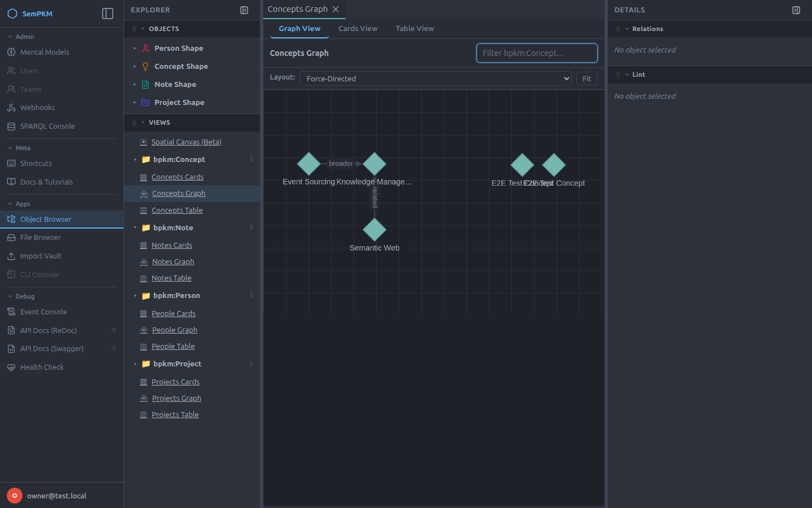Collapse the Relations section
812x508 pixels.
(x=627, y=29)
